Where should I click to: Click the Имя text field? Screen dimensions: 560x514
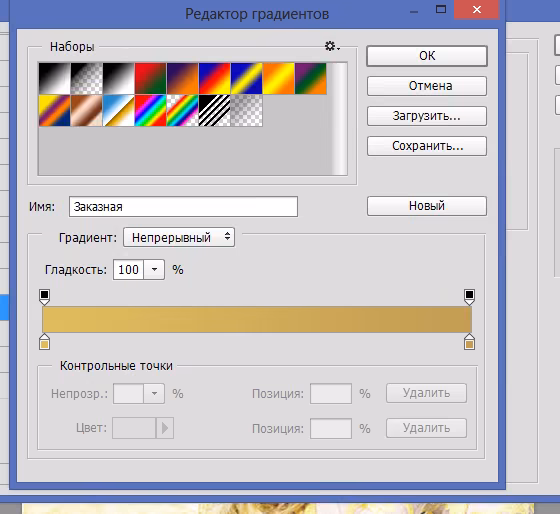click(x=183, y=206)
